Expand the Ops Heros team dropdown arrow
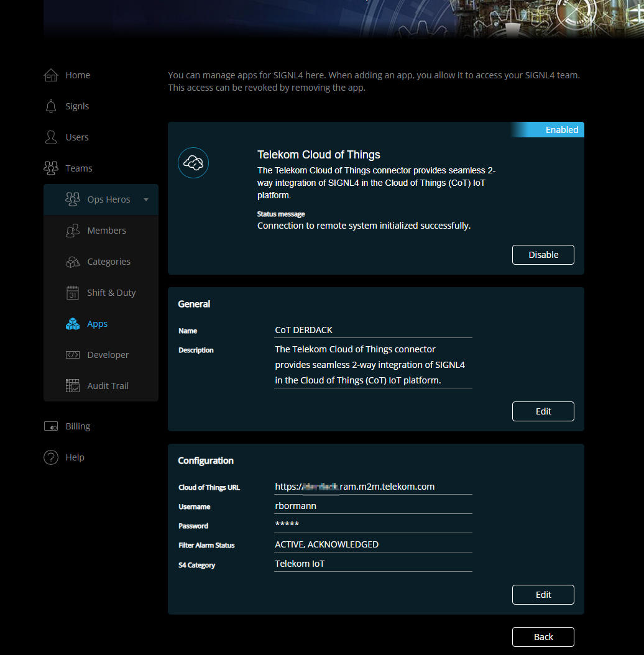 point(146,199)
